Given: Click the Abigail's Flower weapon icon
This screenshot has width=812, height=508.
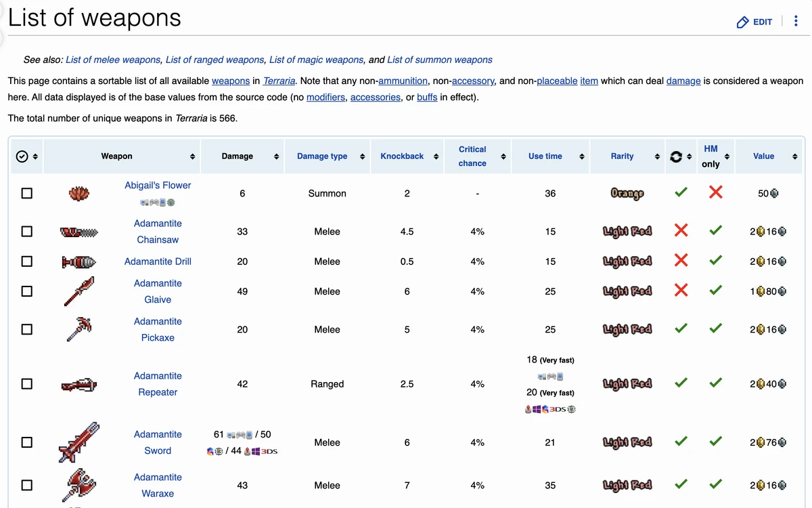Looking at the screenshot, I should click(x=78, y=193).
